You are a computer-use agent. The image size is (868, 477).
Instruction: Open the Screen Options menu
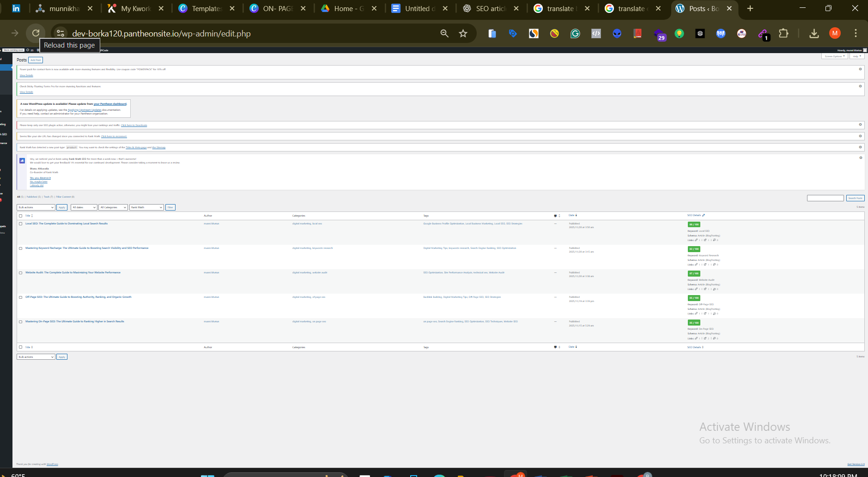[x=834, y=56]
